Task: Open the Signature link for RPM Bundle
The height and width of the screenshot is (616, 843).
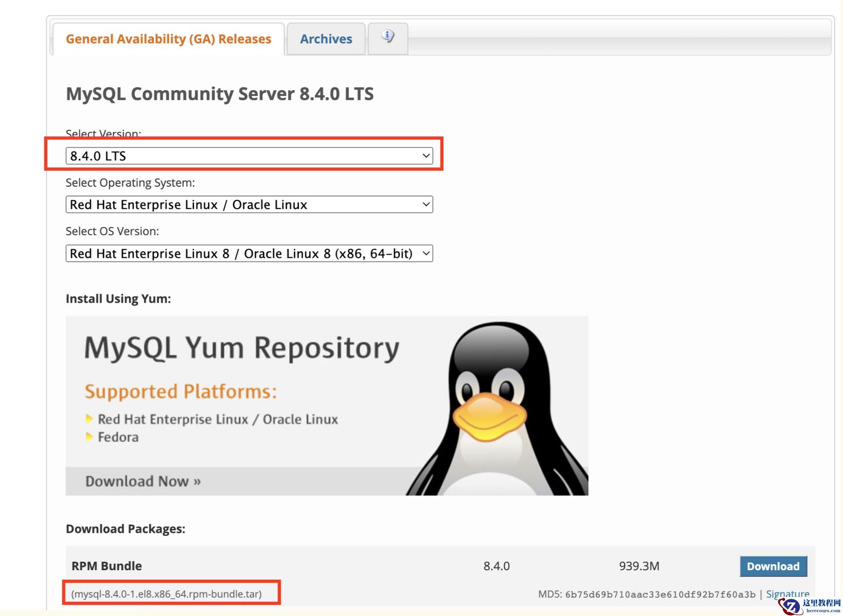Action: point(787,594)
